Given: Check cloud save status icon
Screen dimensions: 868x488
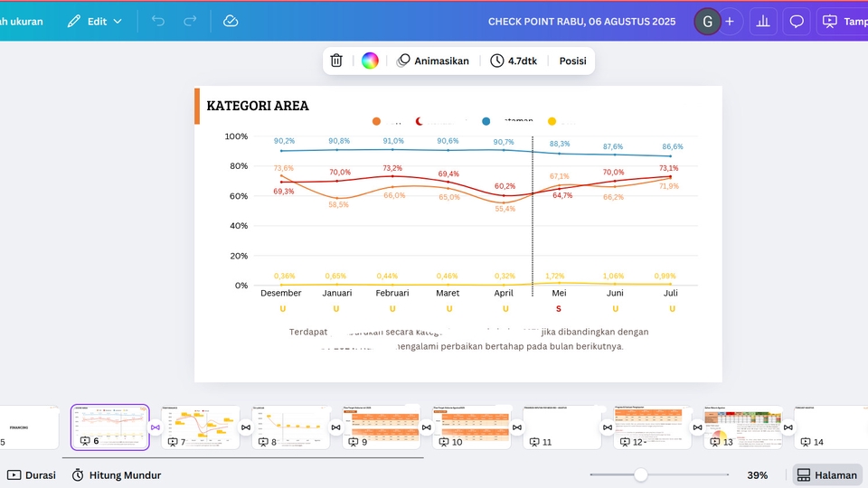Looking at the screenshot, I should tap(231, 21).
